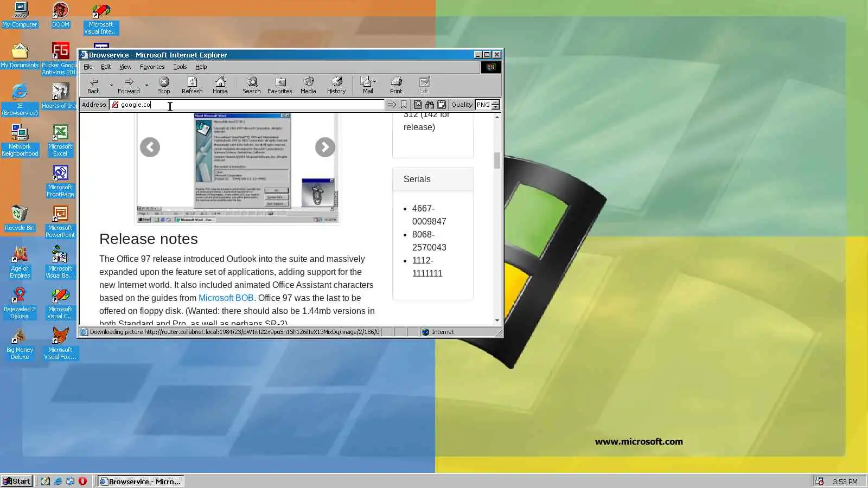Click the scroll up arrow of the page
Viewport: 868px width, 488px height.
497,117
